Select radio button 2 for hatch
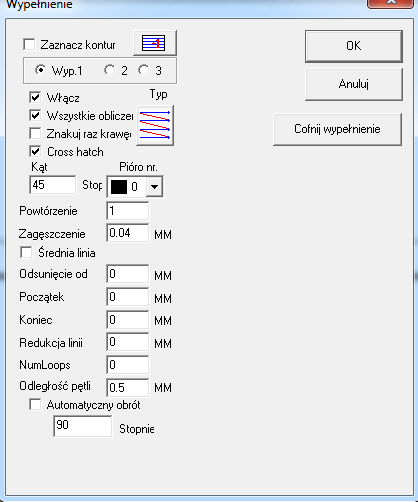The height and width of the screenshot is (502, 418). click(110, 70)
